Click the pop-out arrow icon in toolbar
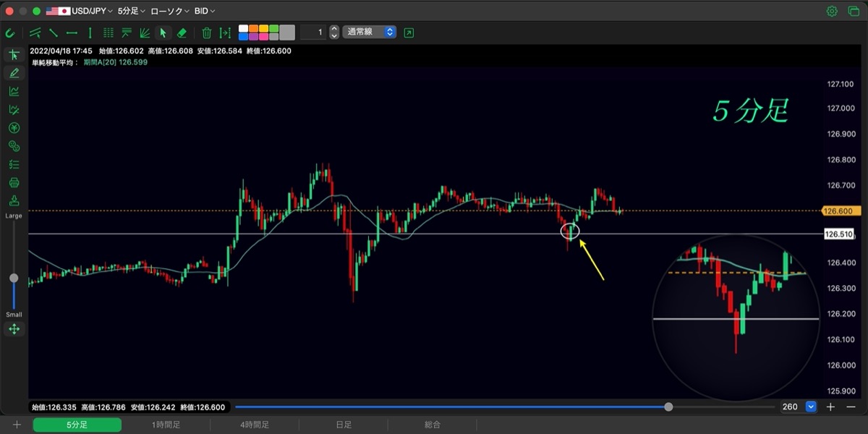Screen dimensions: 868x434 point(409,33)
